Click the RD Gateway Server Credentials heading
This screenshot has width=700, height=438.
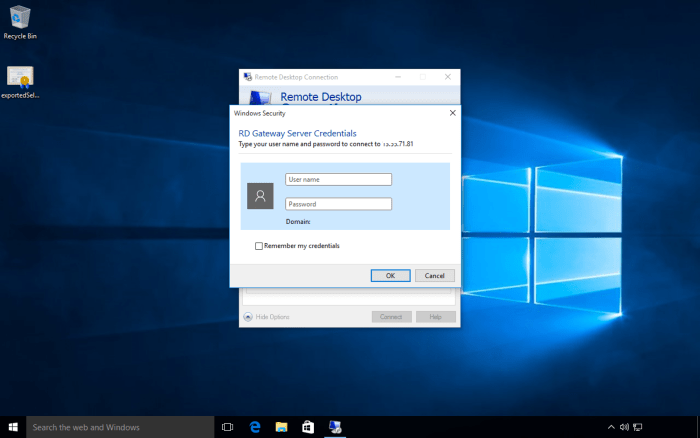pos(297,133)
